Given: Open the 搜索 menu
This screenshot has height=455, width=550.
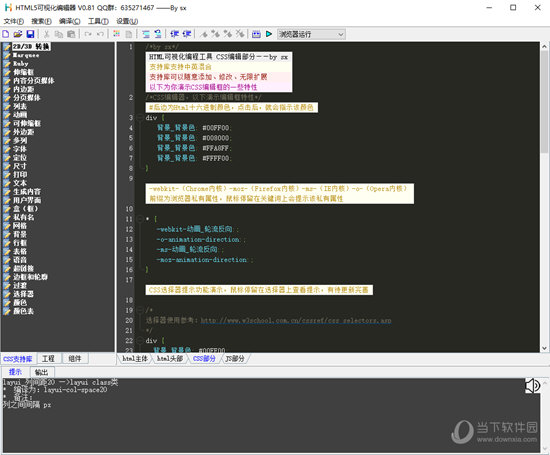Looking at the screenshot, I should [x=41, y=21].
